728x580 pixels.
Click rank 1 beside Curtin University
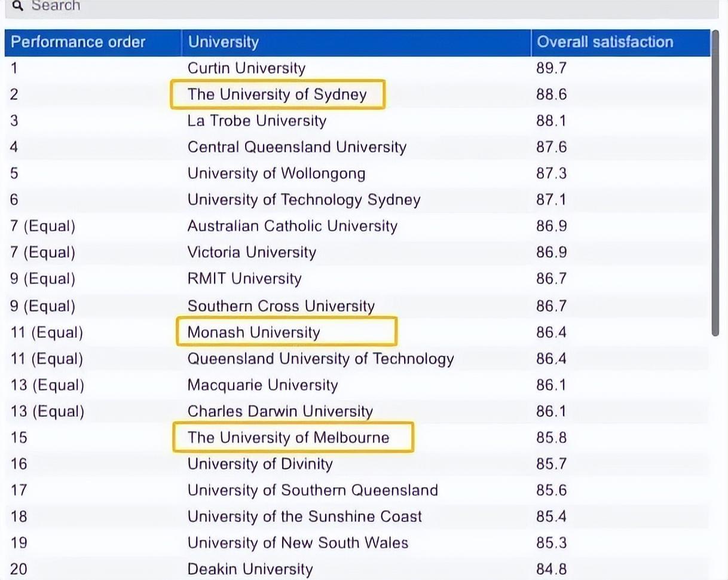tap(14, 68)
